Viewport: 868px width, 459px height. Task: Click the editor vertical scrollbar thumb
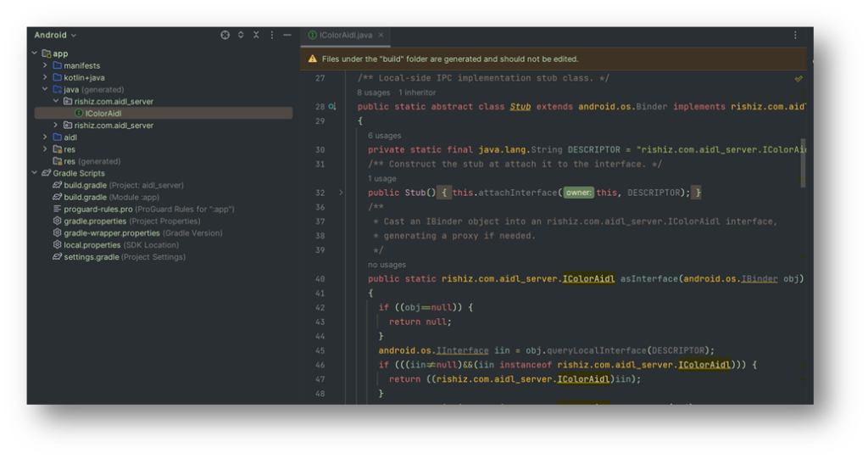[x=803, y=161]
